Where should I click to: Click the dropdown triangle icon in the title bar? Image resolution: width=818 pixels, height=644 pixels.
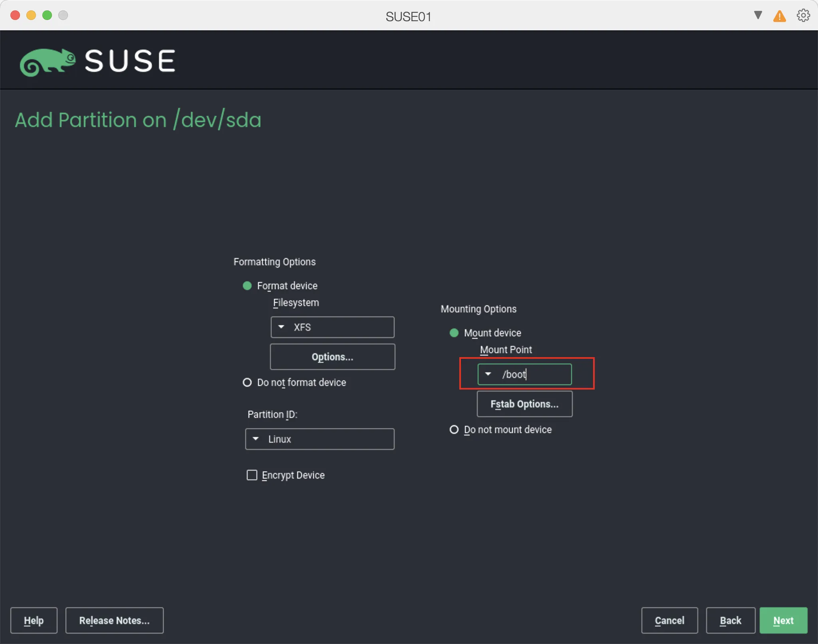click(x=757, y=15)
